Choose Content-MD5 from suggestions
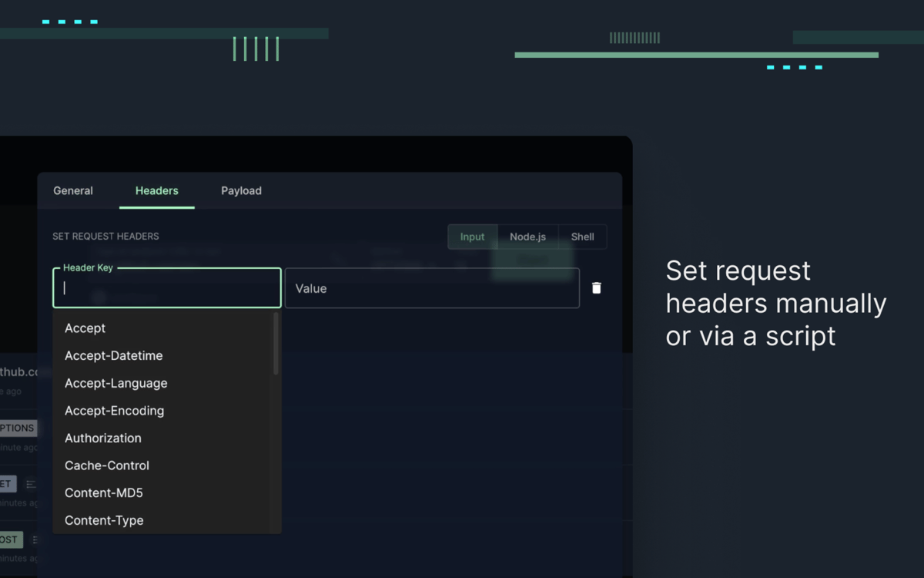 tap(104, 493)
